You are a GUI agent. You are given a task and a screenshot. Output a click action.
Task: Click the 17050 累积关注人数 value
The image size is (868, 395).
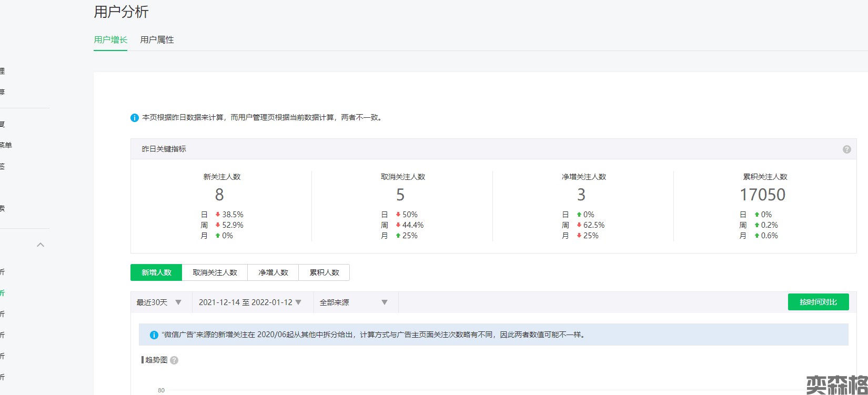[x=762, y=195]
